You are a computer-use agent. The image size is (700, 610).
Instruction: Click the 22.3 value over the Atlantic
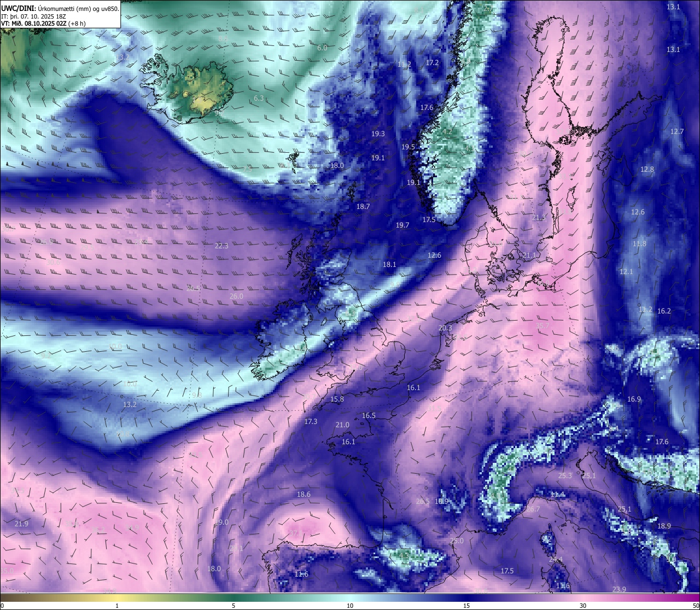pyautogui.click(x=221, y=246)
